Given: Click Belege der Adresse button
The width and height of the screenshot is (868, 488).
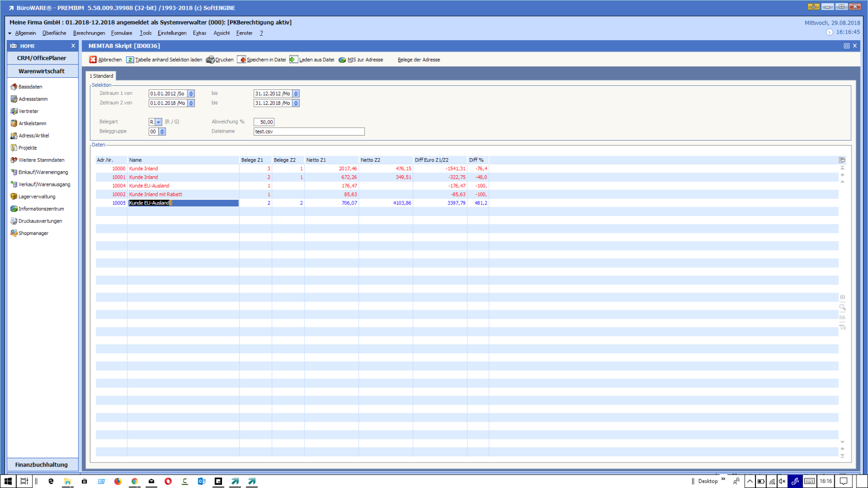Looking at the screenshot, I should (418, 60).
